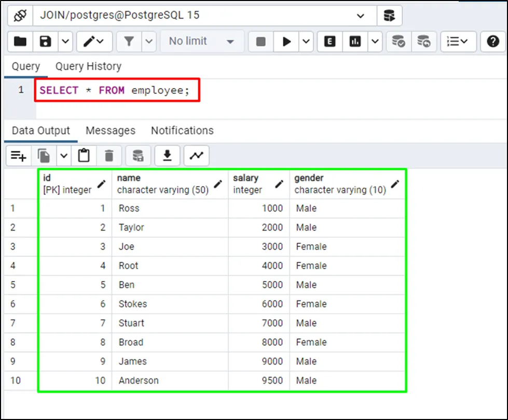Viewport: 508px width, 420px height.
Task: Click the Explain Analyze chart icon
Action: (355, 42)
